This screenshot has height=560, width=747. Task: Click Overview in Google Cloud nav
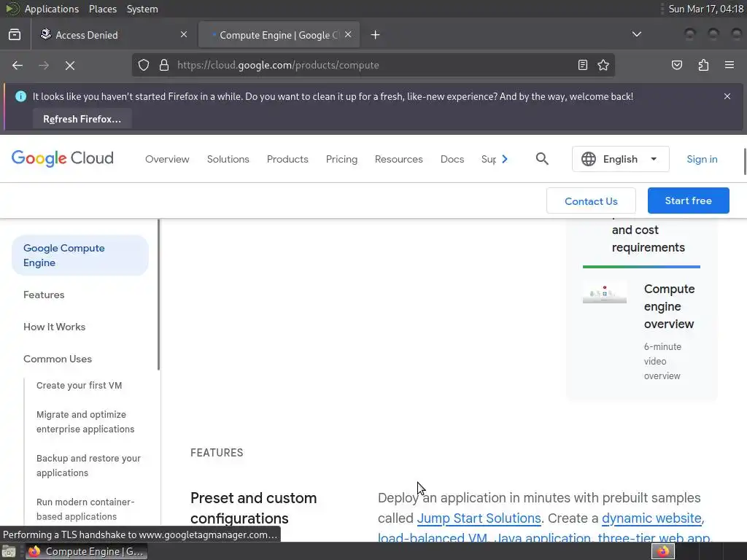point(167,159)
